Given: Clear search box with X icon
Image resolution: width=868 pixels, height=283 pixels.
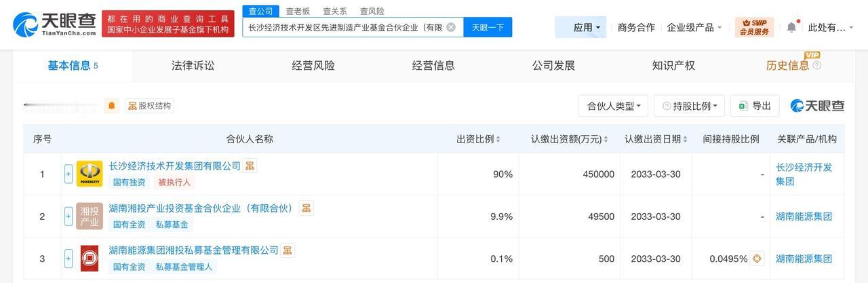Looking at the screenshot, I should point(451,27).
